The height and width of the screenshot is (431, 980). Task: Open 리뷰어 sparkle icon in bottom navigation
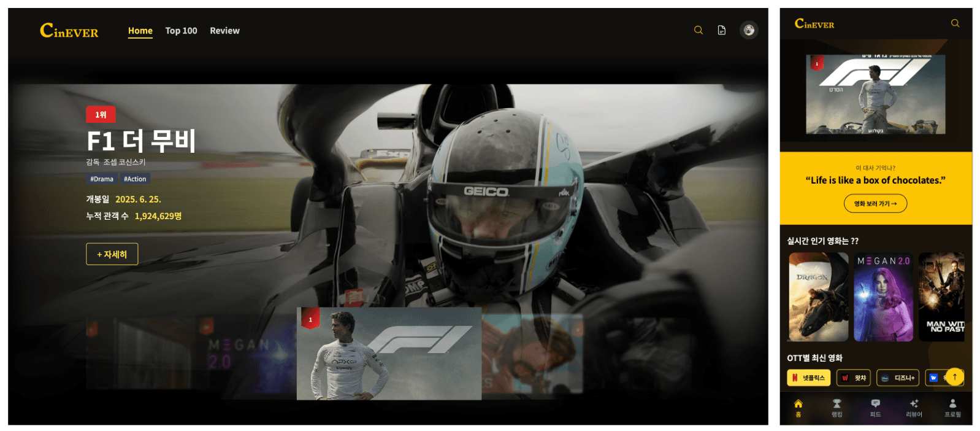(914, 408)
